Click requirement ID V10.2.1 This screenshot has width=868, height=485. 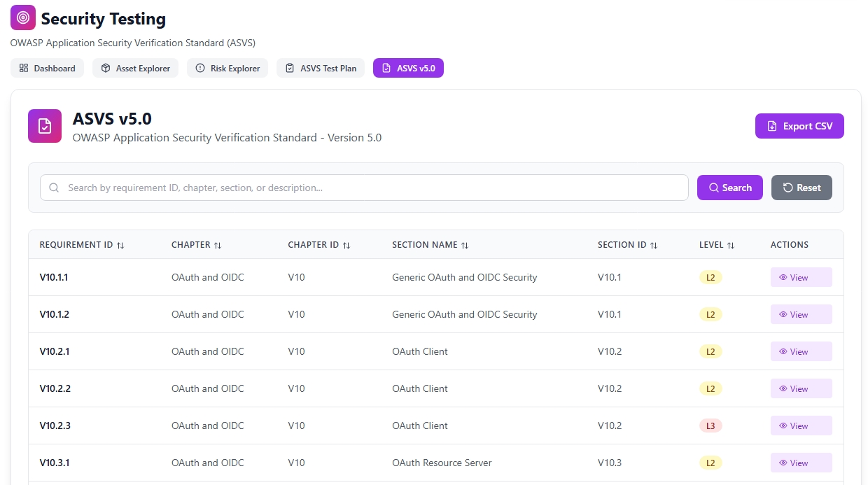tap(55, 351)
